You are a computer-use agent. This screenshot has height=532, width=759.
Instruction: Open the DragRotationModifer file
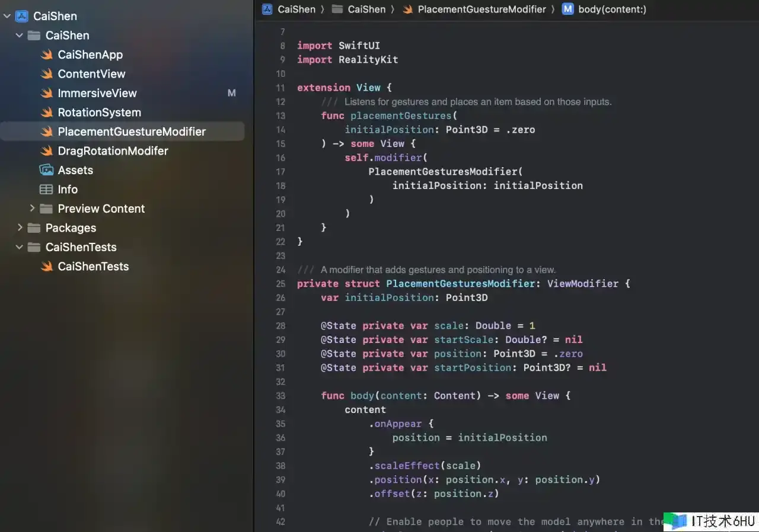tap(113, 151)
